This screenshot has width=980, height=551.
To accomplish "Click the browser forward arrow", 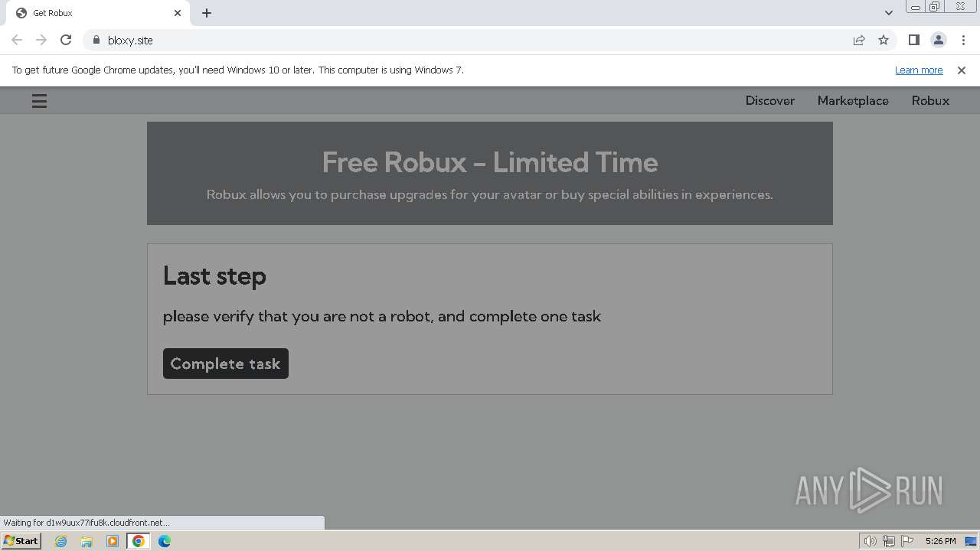I will click(41, 40).
